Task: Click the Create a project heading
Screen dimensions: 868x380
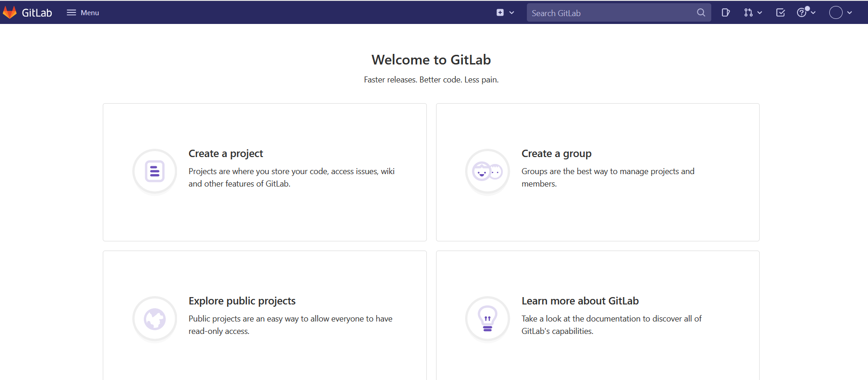Action: (225, 153)
